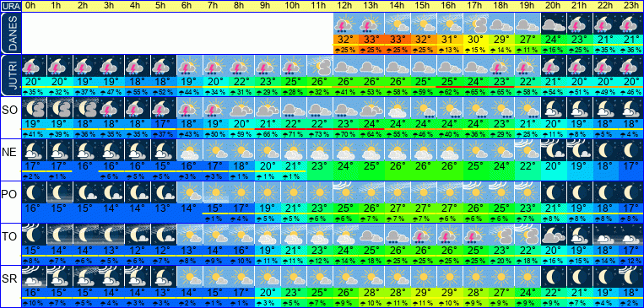The width and height of the screenshot is (644, 308).
Task: Click the 0h hour column header
Action: click(31, 6)
